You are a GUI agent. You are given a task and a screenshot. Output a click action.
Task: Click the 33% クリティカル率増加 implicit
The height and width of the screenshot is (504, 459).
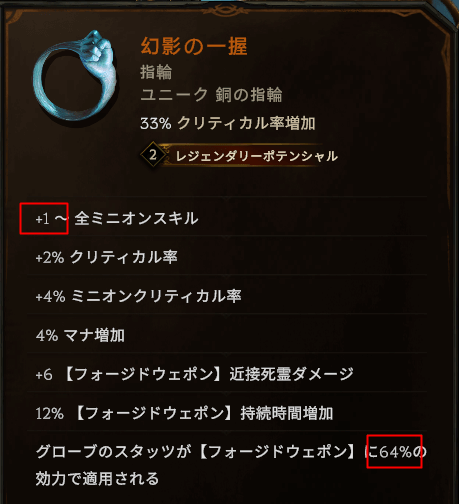coord(228,123)
